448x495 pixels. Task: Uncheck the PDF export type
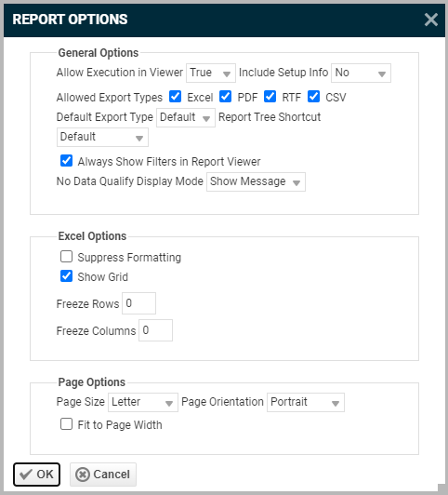click(x=225, y=97)
